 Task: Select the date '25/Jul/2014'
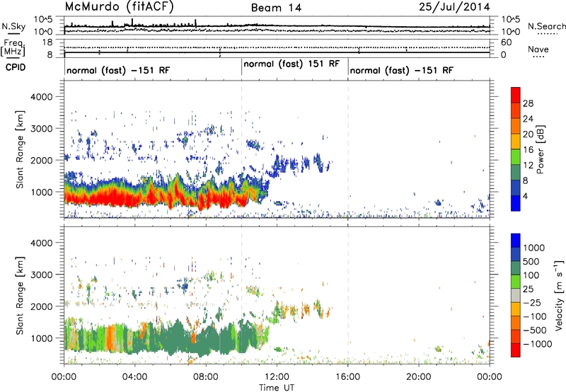click(x=454, y=7)
